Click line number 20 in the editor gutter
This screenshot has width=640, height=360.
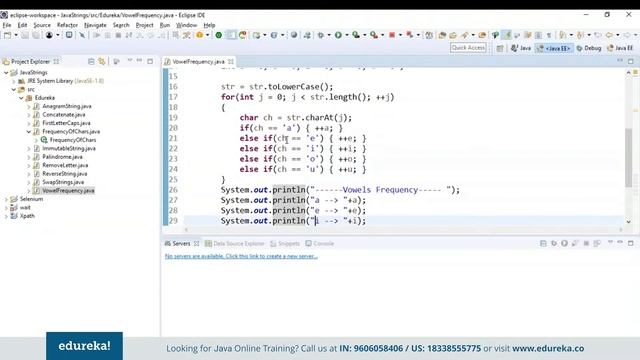[173, 128]
